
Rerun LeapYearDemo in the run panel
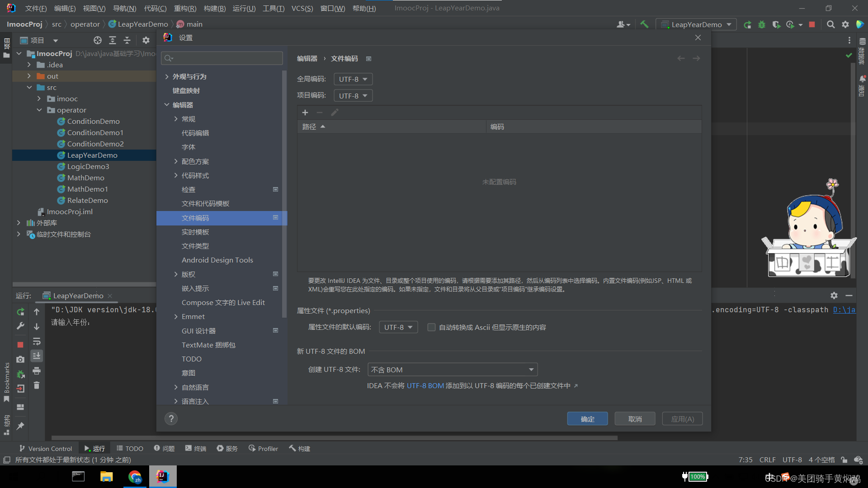coord(20,312)
